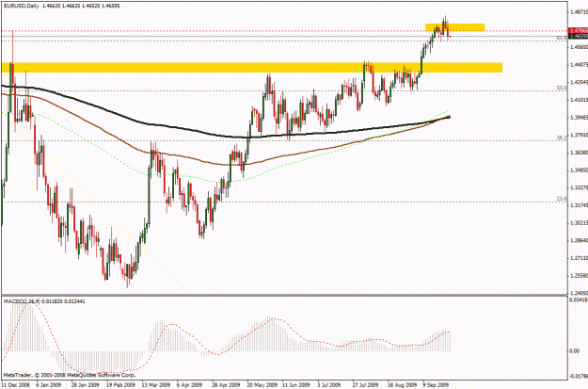Select the 27 Jul 2009 date label

365,385
